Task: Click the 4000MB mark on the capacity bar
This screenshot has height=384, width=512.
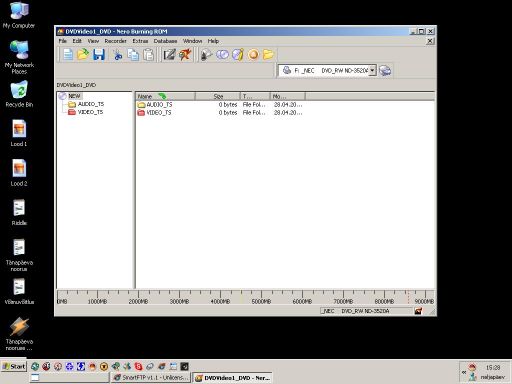Action: point(220,301)
